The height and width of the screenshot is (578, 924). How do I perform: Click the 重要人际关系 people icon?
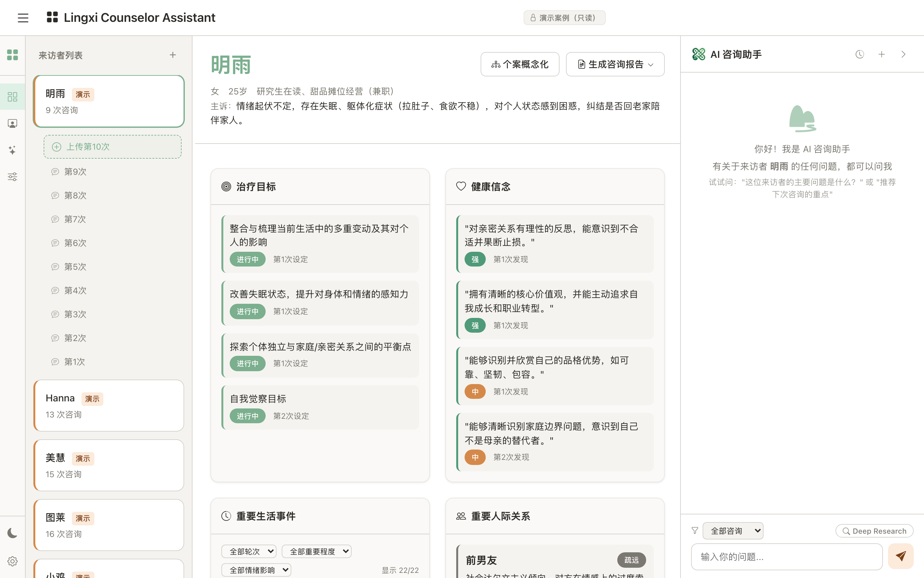(x=461, y=516)
